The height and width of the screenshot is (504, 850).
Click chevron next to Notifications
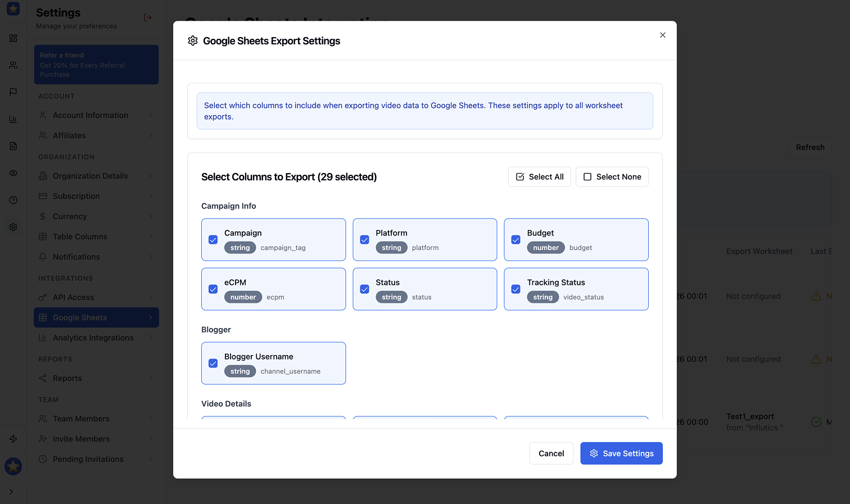[x=151, y=257]
